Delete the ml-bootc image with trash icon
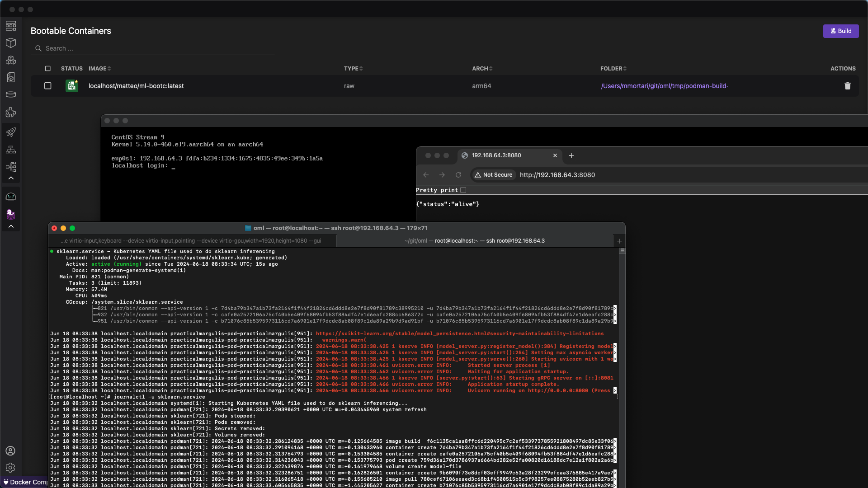This screenshot has width=868, height=488. click(x=848, y=86)
